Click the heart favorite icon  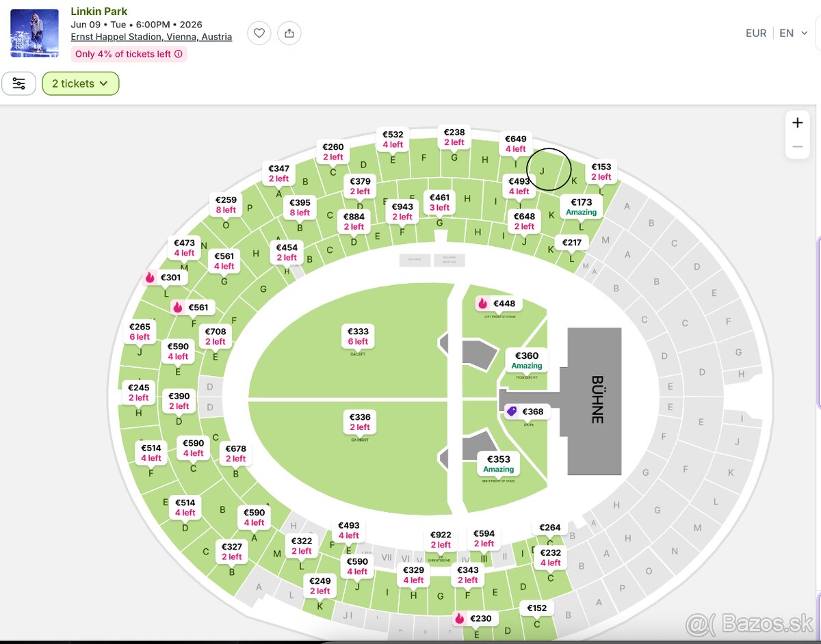point(259,33)
